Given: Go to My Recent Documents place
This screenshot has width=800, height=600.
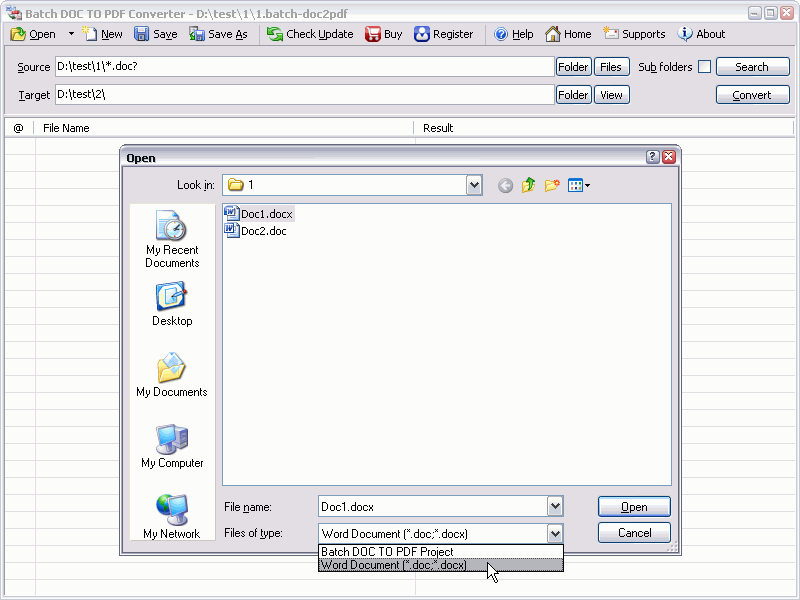Looking at the screenshot, I should pos(172,239).
